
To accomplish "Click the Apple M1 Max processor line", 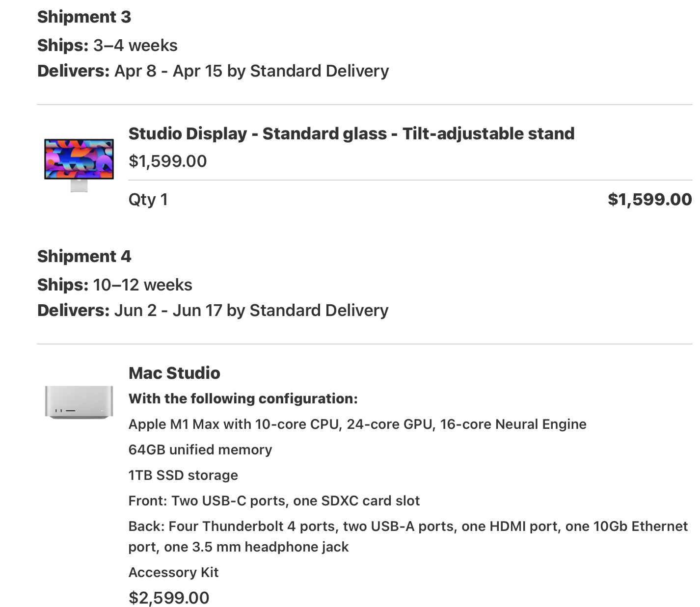I will coord(357,424).
